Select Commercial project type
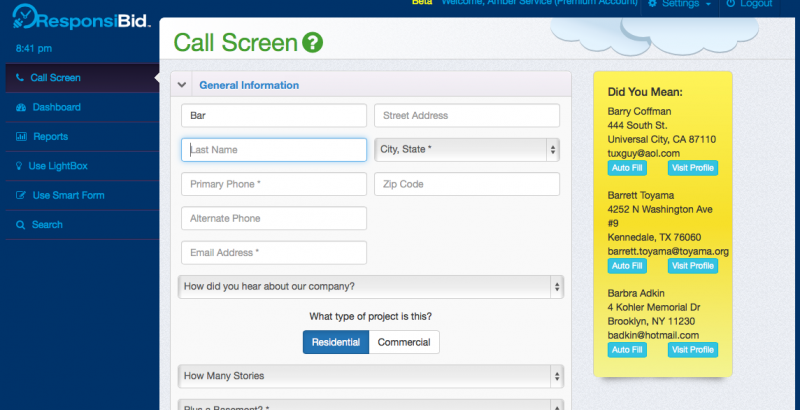 (x=404, y=342)
